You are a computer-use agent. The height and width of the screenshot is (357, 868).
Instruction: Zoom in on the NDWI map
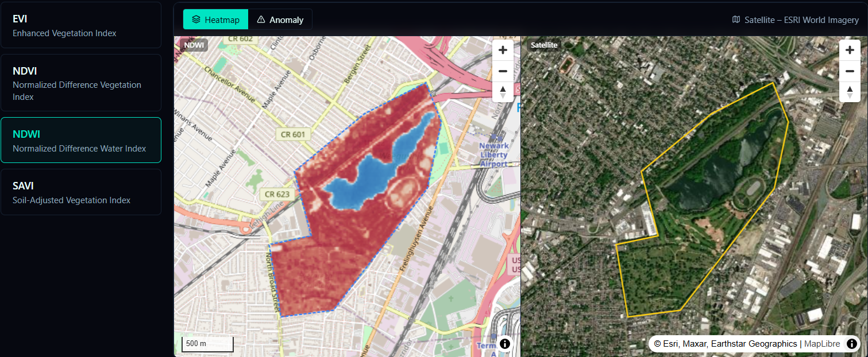tap(503, 50)
